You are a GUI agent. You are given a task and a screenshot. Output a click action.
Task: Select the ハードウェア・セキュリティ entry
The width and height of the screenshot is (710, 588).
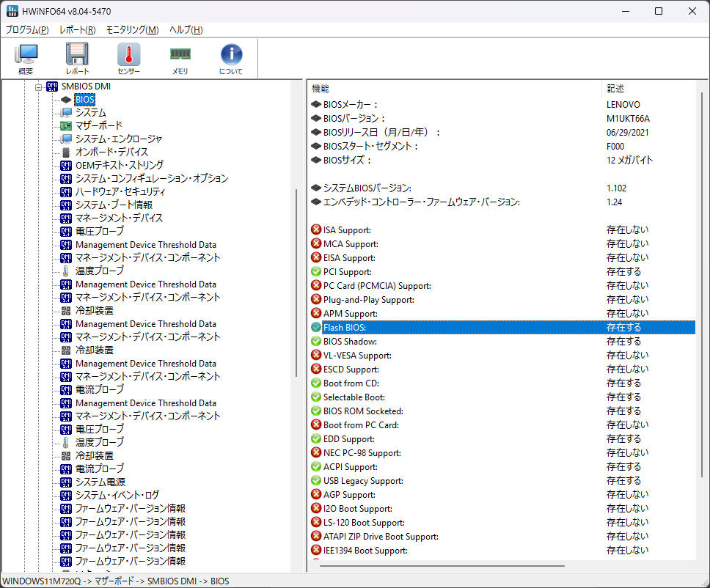coord(121,191)
